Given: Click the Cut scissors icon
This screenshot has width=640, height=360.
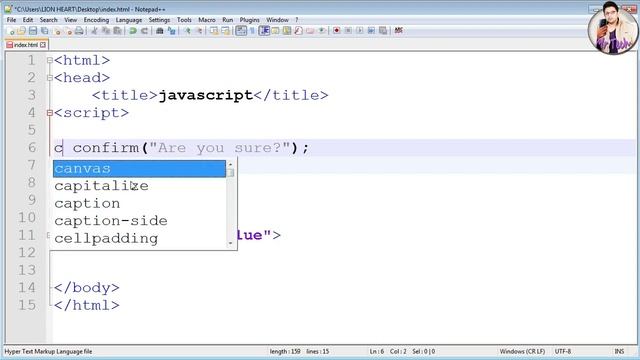Looking at the screenshot, I should [x=95, y=31].
